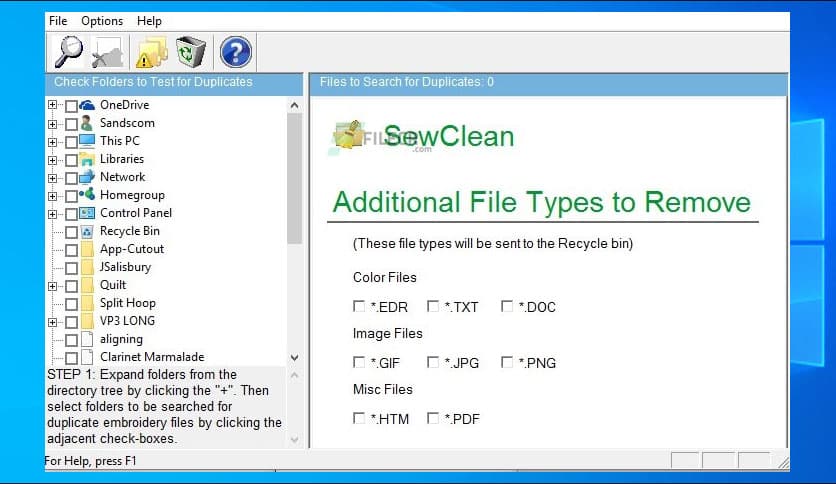Open help via blue question mark icon

coord(235,52)
